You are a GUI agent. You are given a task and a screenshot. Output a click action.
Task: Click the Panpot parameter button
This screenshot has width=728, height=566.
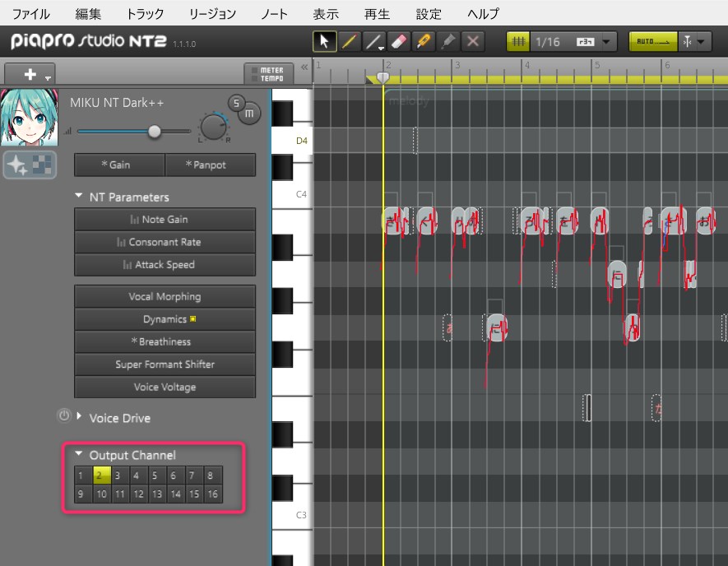click(x=210, y=165)
